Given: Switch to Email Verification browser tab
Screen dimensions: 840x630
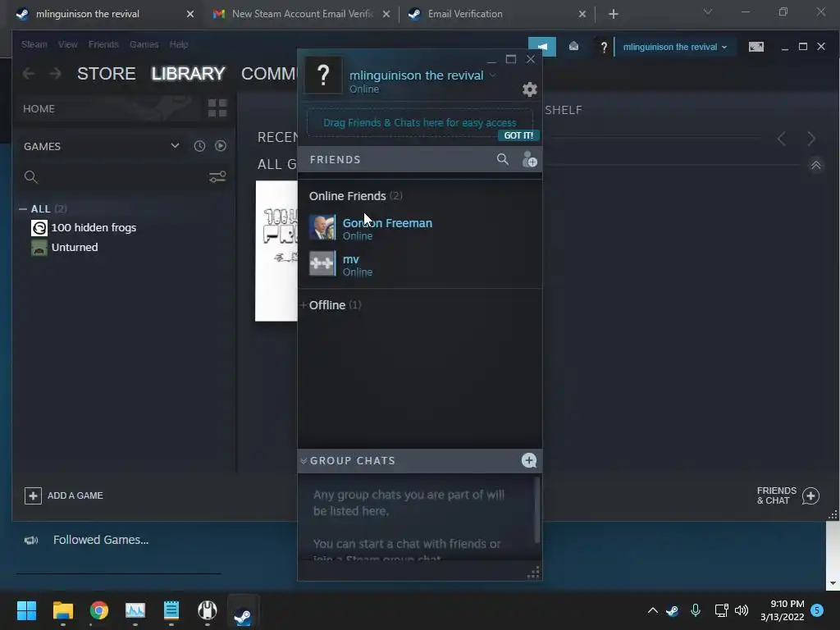Looking at the screenshot, I should coord(496,15).
